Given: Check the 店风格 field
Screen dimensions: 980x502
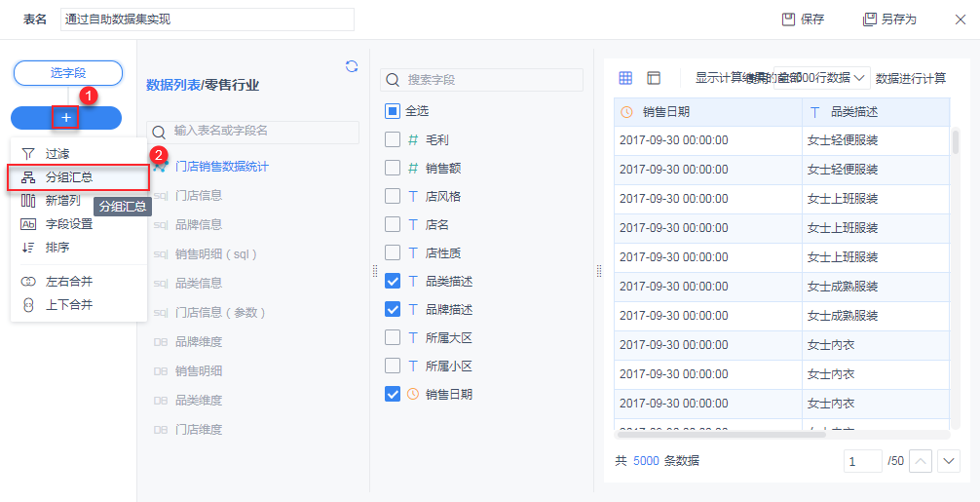Looking at the screenshot, I should point(393,196).
